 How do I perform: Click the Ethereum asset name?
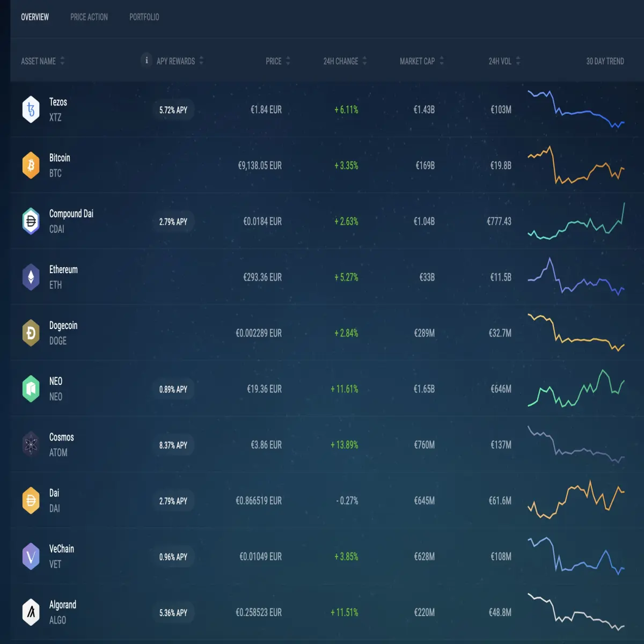point(63,269)
